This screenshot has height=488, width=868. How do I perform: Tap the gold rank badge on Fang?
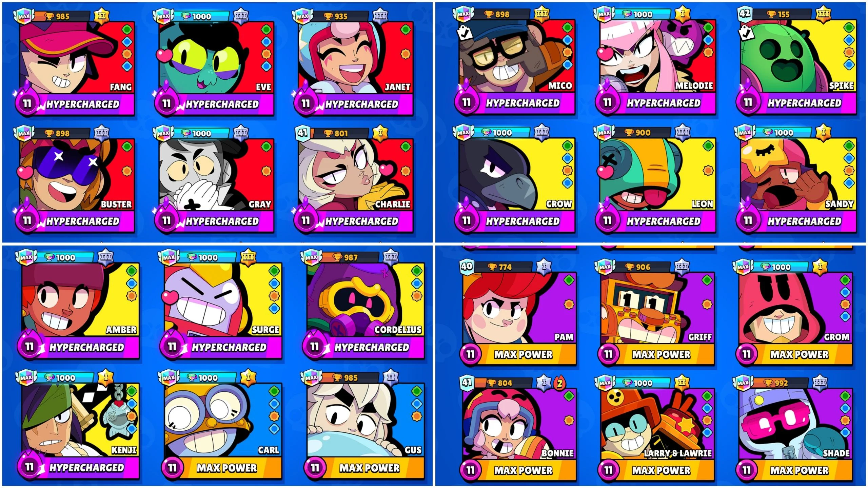click(x=101, y=16)
